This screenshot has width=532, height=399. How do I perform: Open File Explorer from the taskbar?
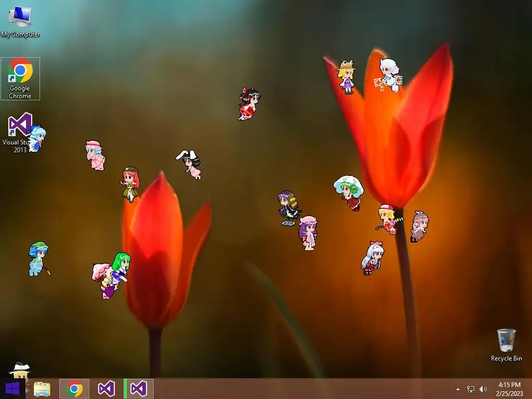pos(42,389)
